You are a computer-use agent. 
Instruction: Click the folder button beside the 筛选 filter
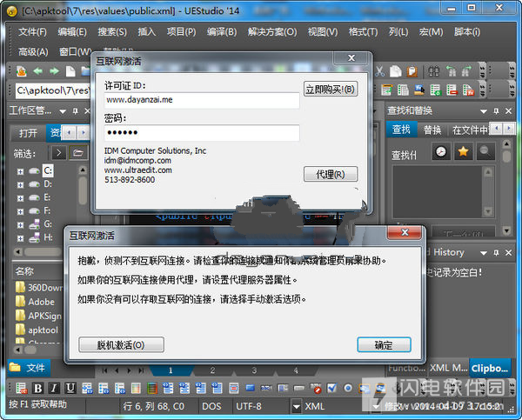click(x=78, y=153)
